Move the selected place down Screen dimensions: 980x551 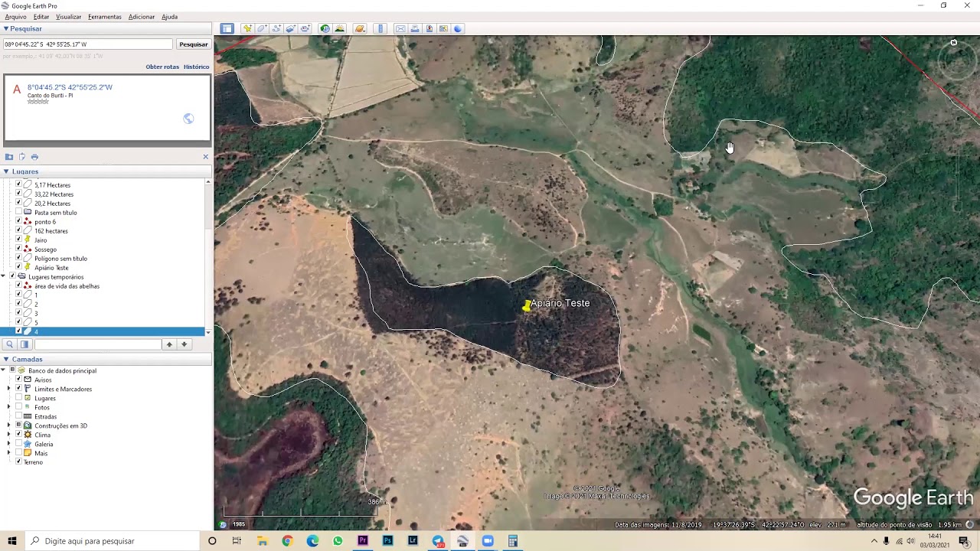point(184,344)
